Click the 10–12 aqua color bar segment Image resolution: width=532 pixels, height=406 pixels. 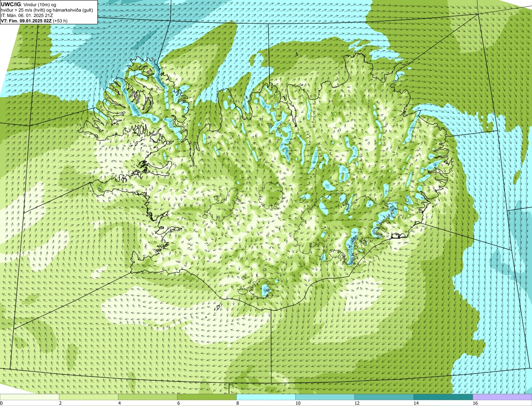[325, 397]
